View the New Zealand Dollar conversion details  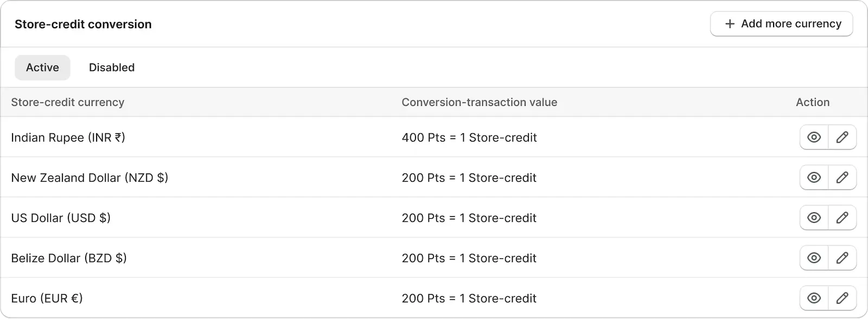[814, 177]
